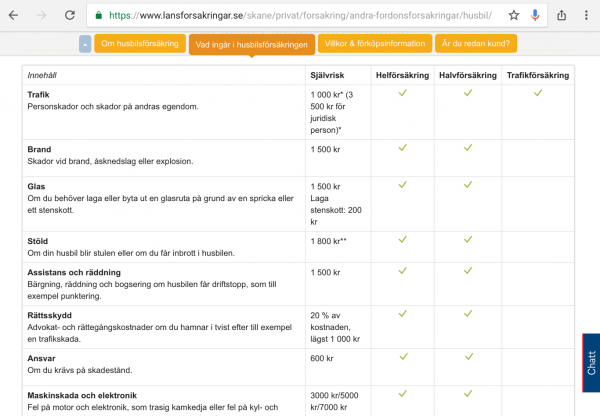
Task: Click the Helförsäkring column header
Action: [x=403, y=75]
